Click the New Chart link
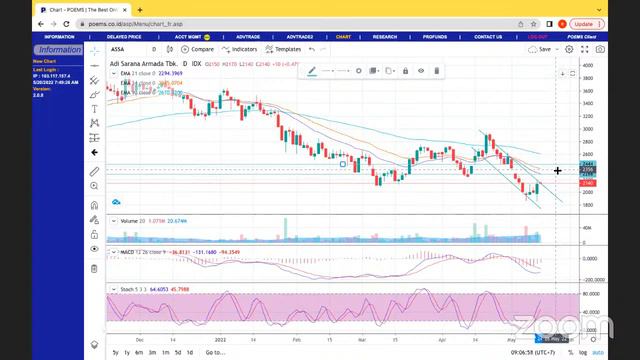This screenshot has width=640, height=360. pos(44,61)
